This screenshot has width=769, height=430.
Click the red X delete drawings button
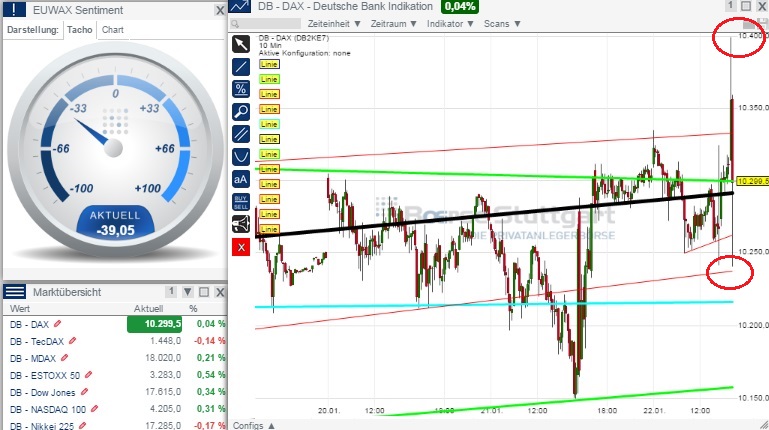pyautogui.click(x=241, y=247)
